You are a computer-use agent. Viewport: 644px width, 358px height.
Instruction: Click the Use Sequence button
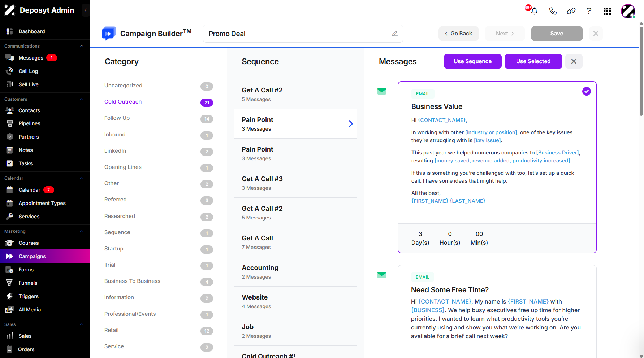pyautogui.click(x=472, y=61)
